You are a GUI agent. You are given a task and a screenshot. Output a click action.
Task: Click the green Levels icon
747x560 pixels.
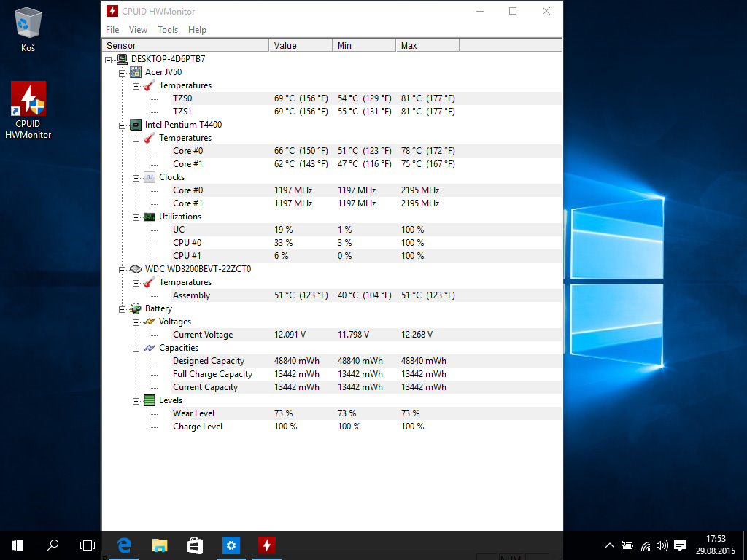coord(150,400)
